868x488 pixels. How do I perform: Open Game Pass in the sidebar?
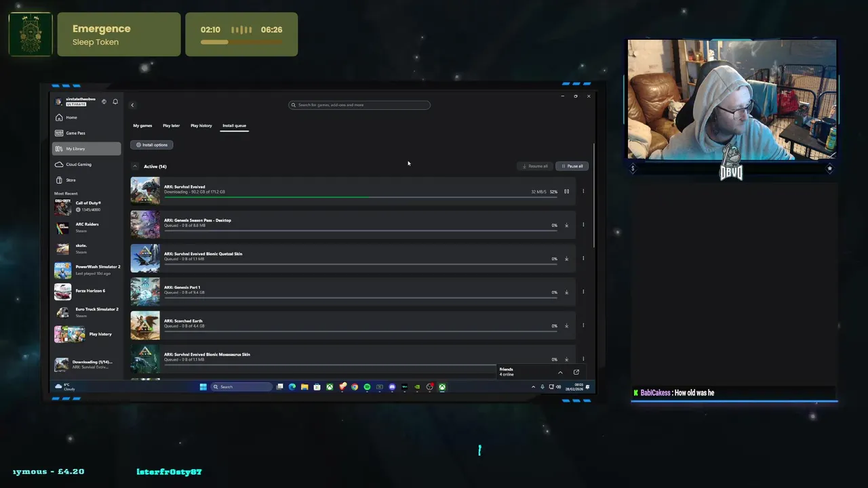[x=87, y=133]
